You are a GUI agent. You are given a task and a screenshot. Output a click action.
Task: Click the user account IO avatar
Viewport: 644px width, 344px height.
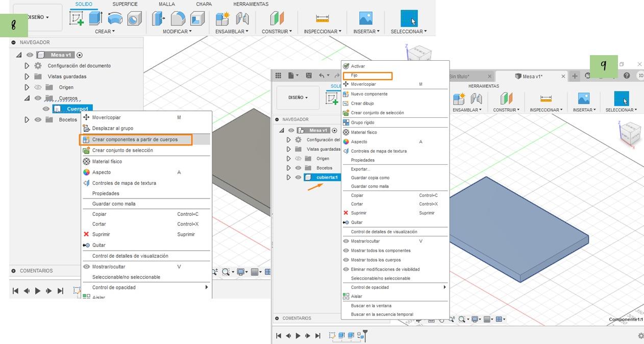640,76
